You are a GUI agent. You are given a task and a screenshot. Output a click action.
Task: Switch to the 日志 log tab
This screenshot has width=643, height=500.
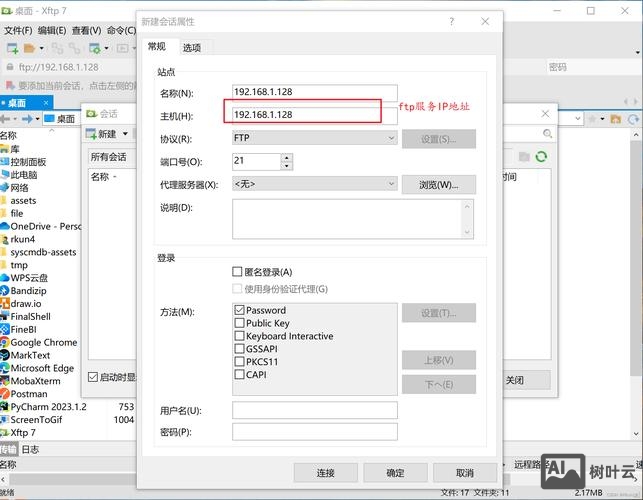[x=30, y=449]
